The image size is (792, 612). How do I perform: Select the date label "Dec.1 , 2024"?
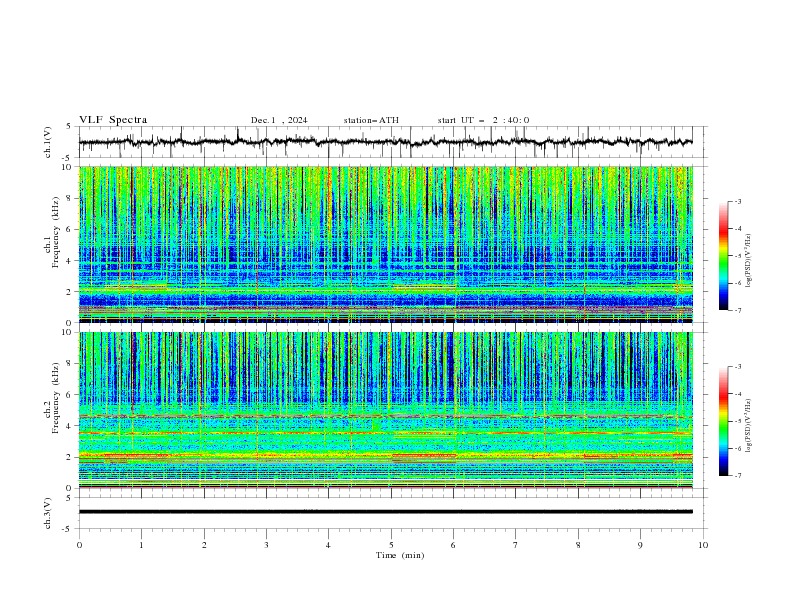(279, 120)
